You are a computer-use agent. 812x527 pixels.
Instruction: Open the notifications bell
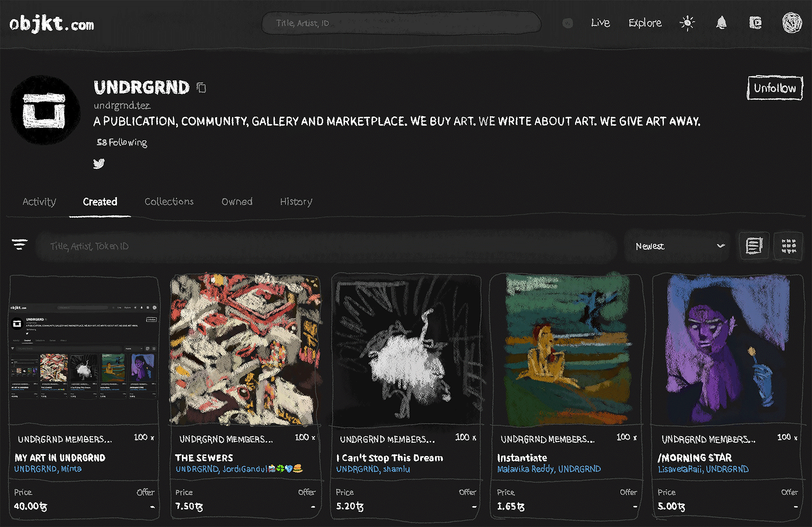tap(721, 23)
